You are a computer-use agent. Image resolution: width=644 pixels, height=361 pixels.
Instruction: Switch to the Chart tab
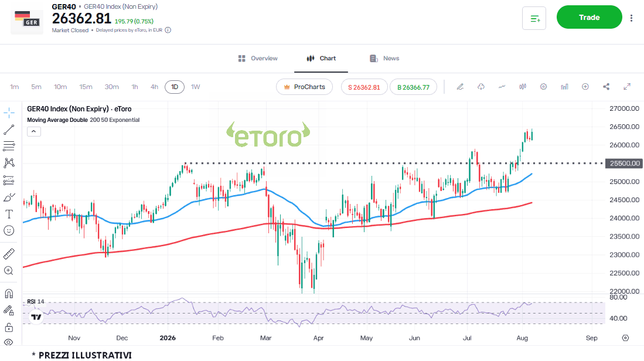click(321, 59)
